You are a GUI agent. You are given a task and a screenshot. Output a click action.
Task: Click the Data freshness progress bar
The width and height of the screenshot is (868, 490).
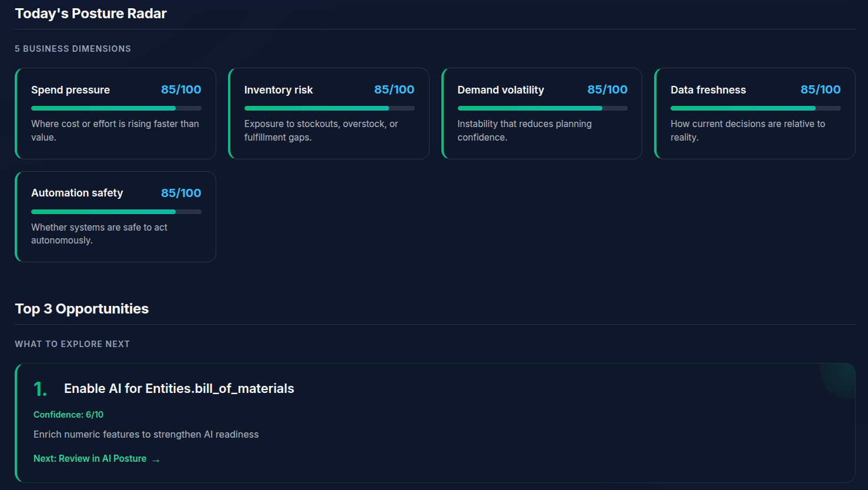[x=755, y=108]
